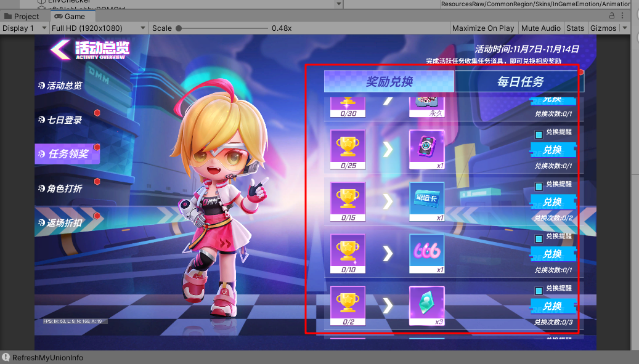Click 兑换次数:0/1 in the 0/10 row

tap(553, 270)
